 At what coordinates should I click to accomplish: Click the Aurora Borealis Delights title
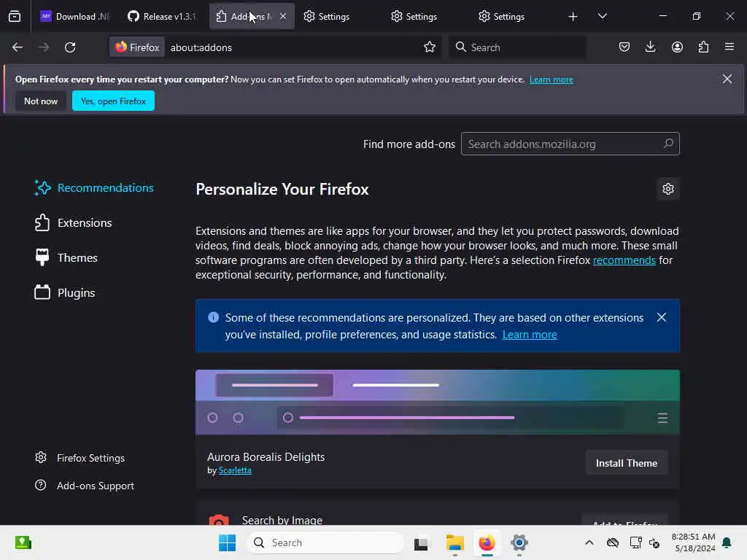266,456
